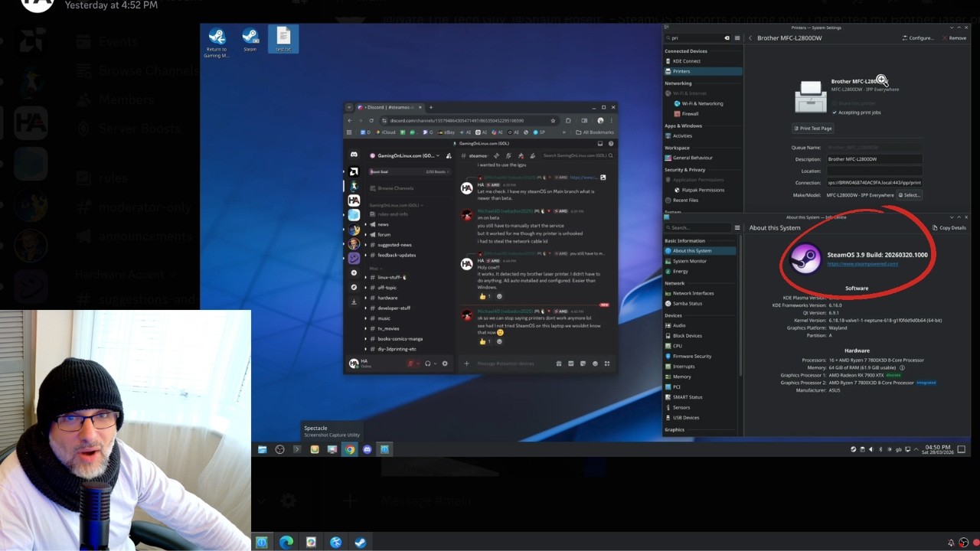Open new browser tab plus button

pyautogui.click(x=431, y=107)
